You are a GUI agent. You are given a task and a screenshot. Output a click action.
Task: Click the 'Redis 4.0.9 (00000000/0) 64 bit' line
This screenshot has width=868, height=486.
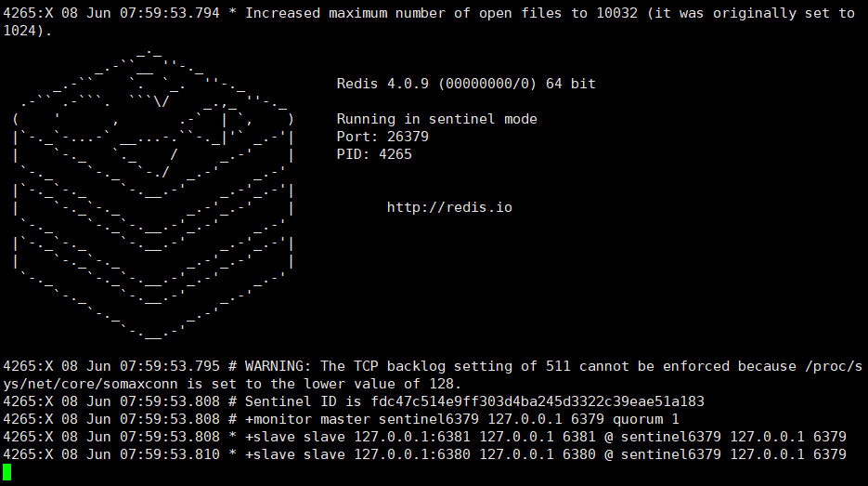tap(466, 84)
